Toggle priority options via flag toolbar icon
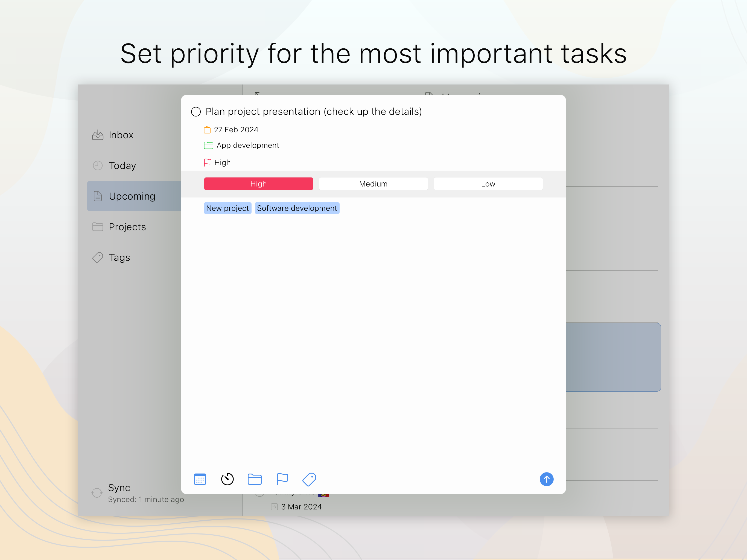747x560 pixels. [282, 479]
